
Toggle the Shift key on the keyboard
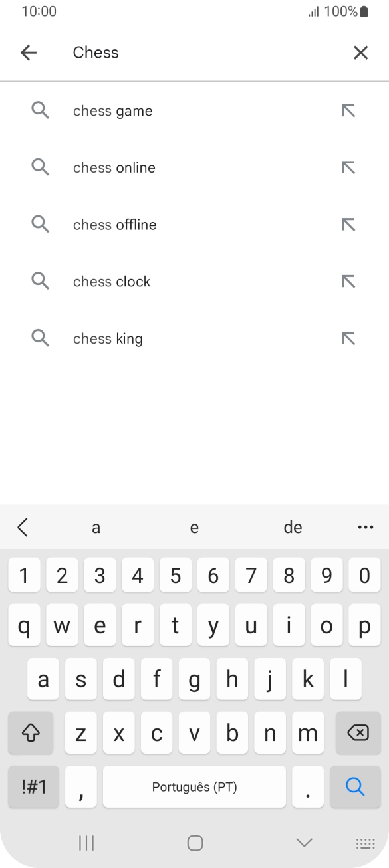point(31,732)
